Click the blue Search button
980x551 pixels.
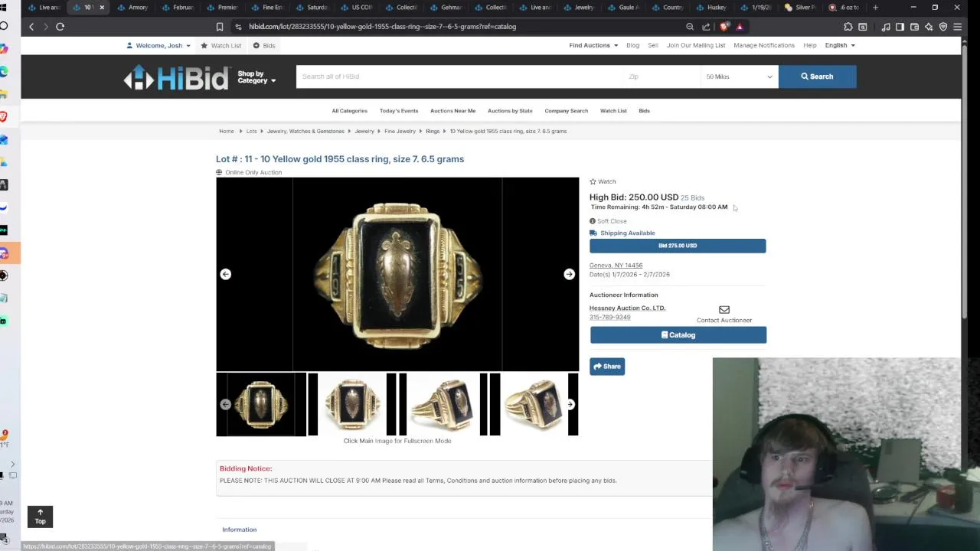[x=817, y=77]
